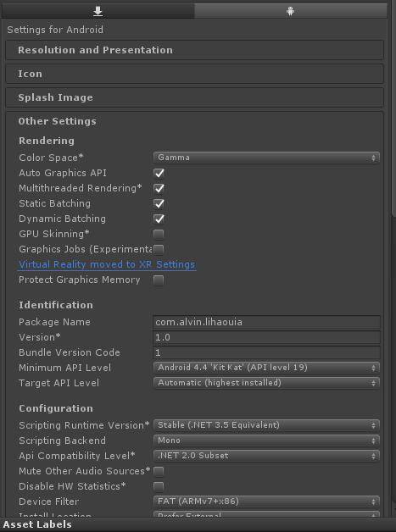Viewport: 396px width, 532px height.
Task: Open Device Filter FAT dropdown
Action: coord(266,502)
